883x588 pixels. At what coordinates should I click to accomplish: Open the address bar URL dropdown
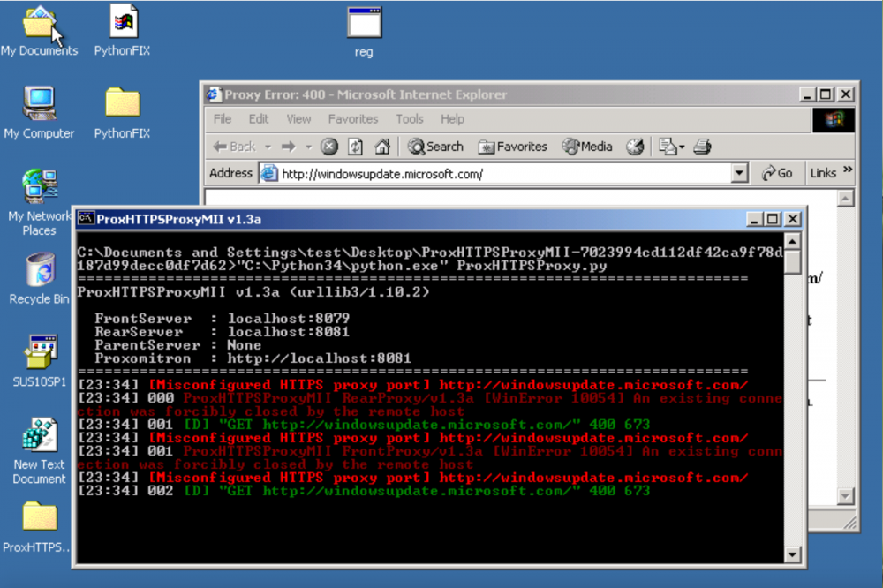740,174
